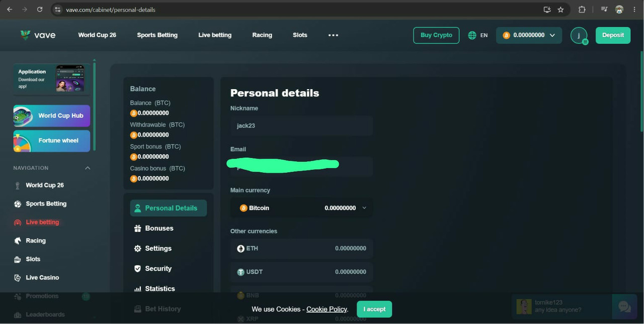Click the Sports Betting ball sidebar icon
The image size is (644, 324).
click(18, 204)
